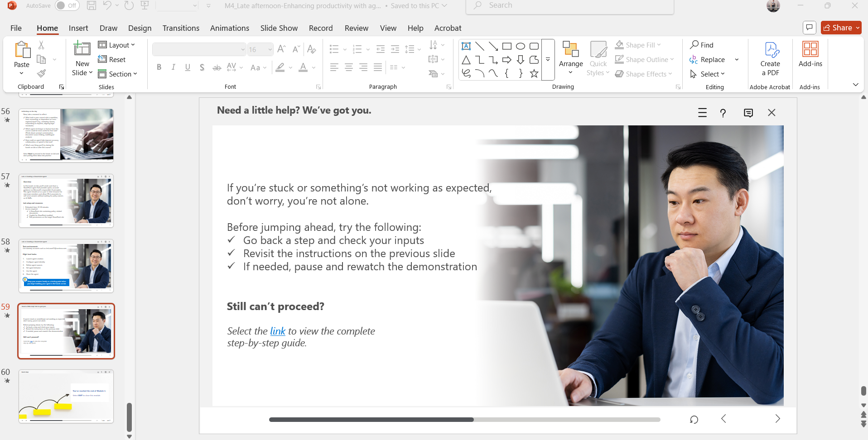The image size is (868, 440).
Task: Select the Oval shape
Action: click(x=521, y=46)
